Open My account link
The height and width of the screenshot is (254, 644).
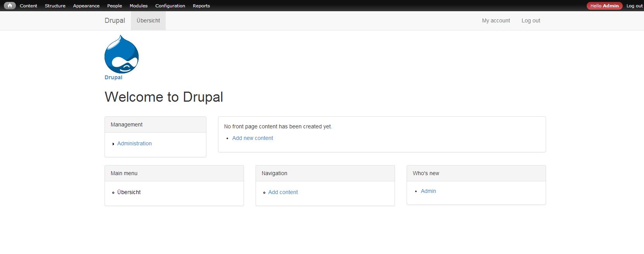(x=496, y=20)
